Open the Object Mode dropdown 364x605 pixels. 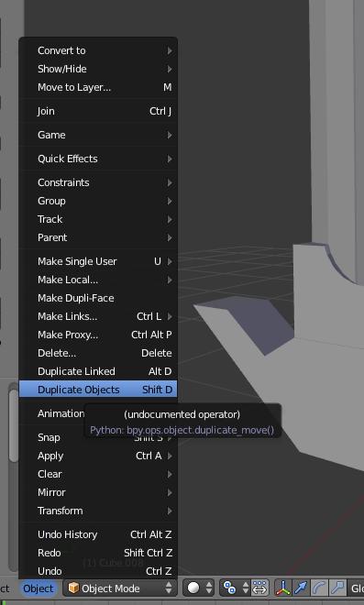120,588
